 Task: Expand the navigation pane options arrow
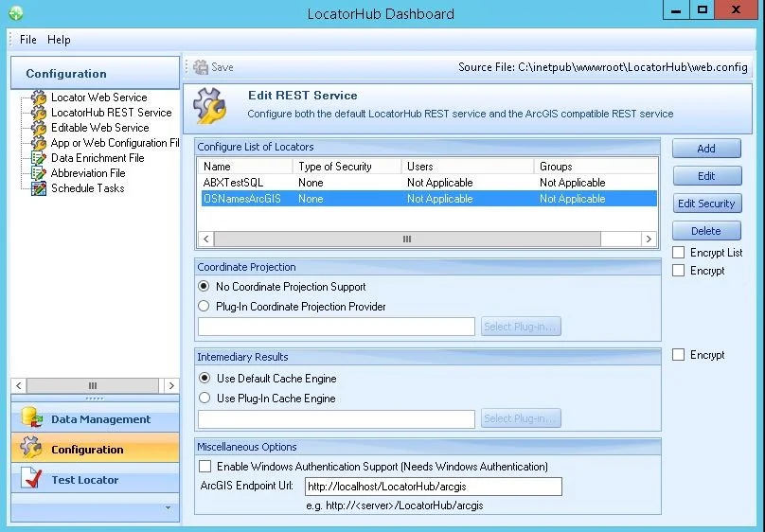tap(168, 507)
